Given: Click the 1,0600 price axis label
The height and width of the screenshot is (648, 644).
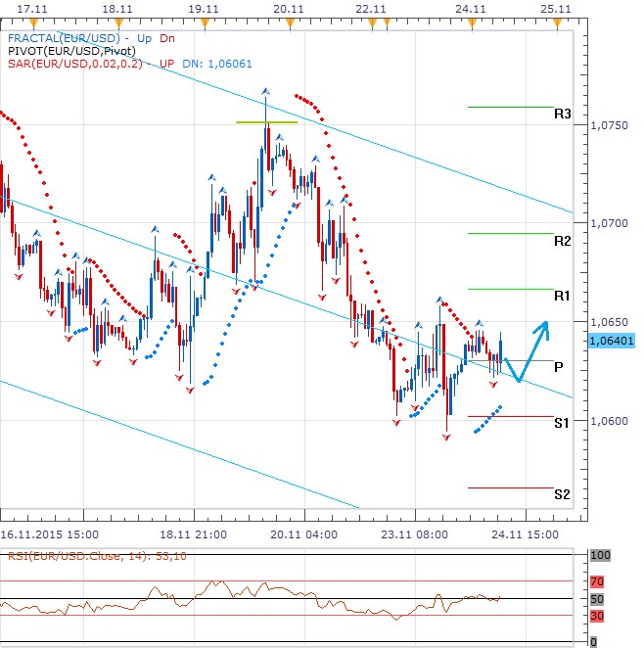Looking at the screenshot, I should coord(610,421).
